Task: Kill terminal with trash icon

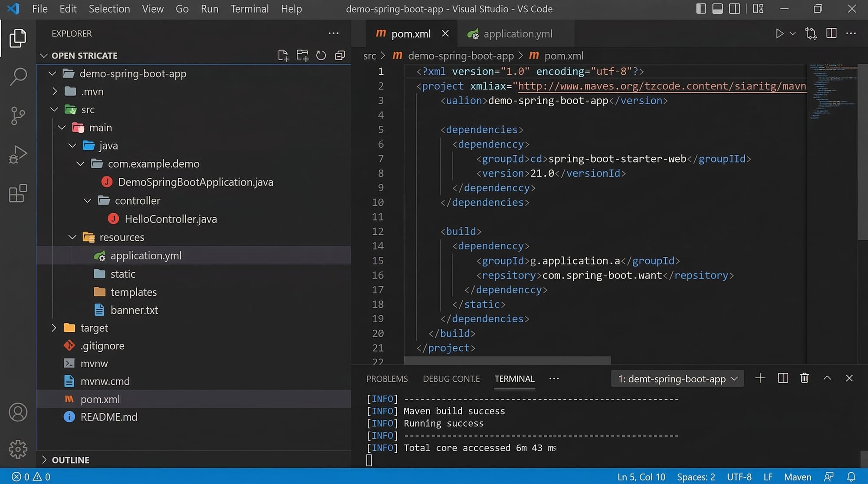Action: tap(804, 378)
